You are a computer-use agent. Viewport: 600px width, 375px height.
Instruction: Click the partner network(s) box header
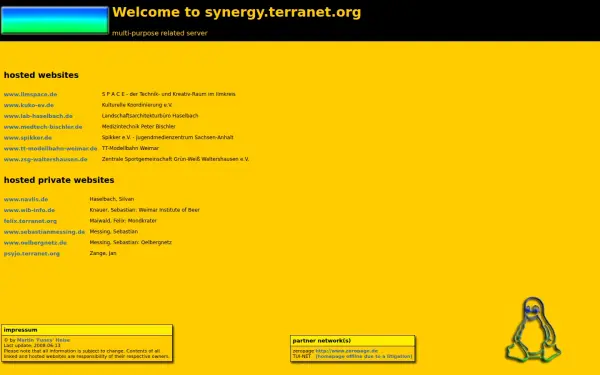(x=352, y=341)
